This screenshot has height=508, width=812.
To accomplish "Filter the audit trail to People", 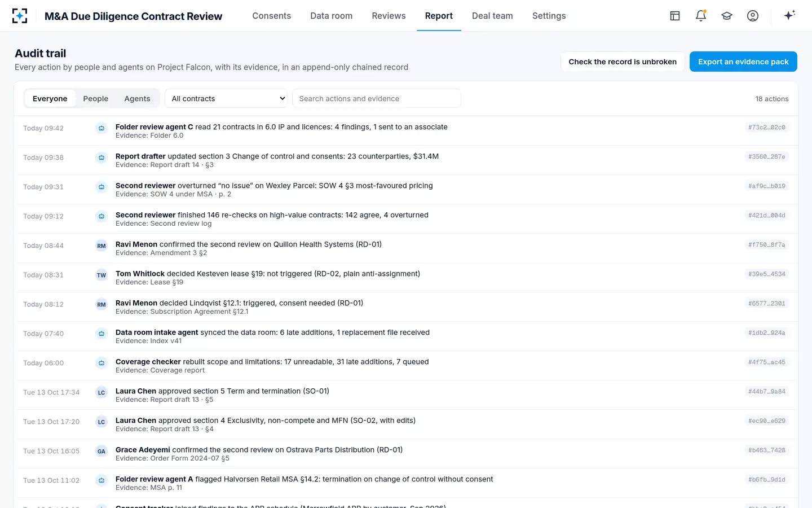I will (x=96, y=98).
